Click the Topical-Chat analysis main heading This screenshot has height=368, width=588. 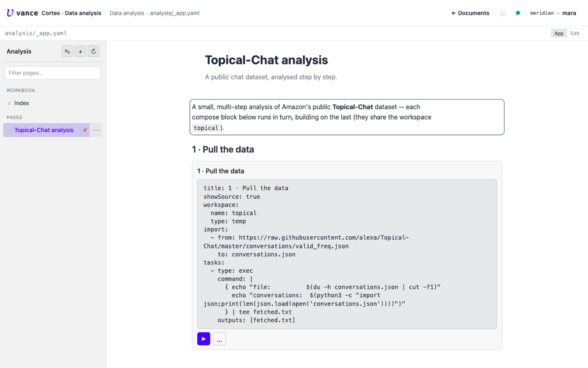266,60
